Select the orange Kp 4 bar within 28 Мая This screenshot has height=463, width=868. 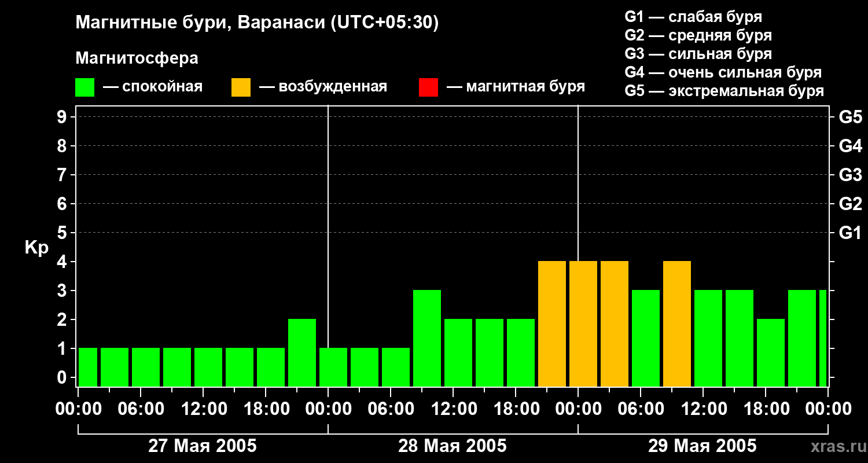(x=552, y=324)
